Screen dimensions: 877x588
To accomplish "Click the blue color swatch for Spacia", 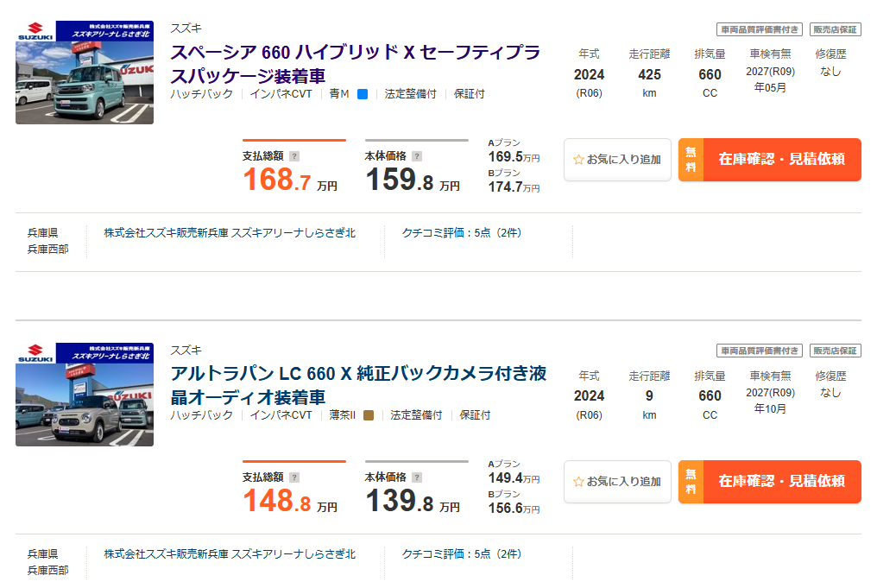I will coord(363,94).
